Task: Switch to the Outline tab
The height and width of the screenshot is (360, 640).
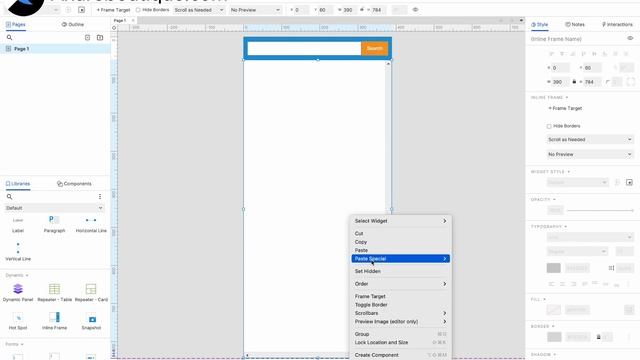Action: click(73, 24)
